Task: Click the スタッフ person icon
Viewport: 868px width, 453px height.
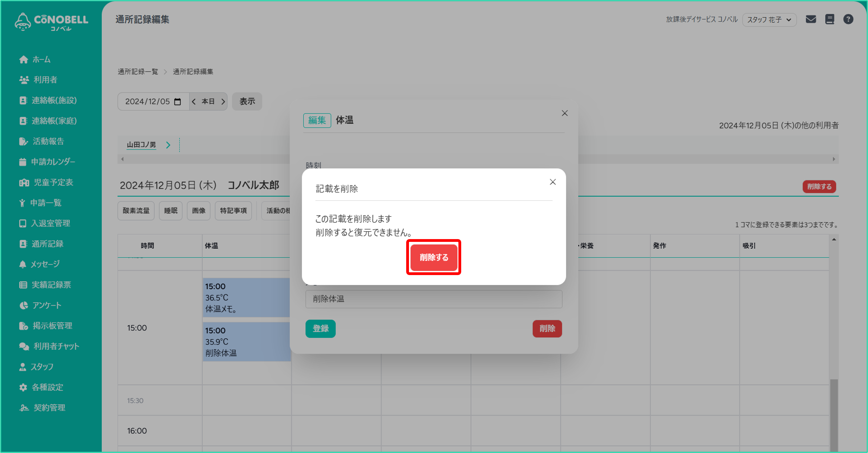Action: point(22,367)
